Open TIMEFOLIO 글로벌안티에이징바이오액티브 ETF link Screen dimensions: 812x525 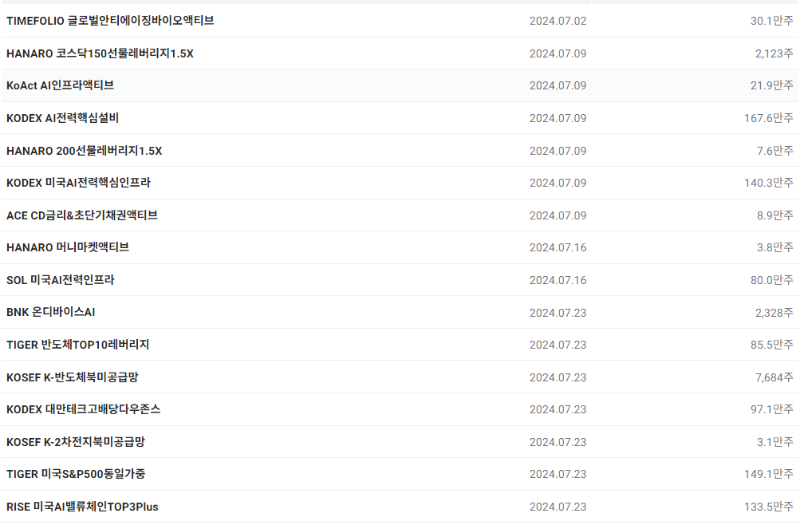[110, 21]
